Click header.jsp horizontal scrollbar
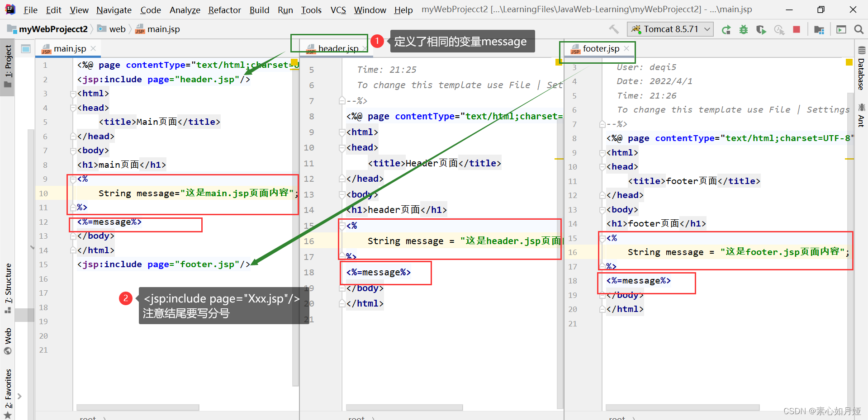Image resolution: width=868 pixels, height=420 pixels. (404, 407)
